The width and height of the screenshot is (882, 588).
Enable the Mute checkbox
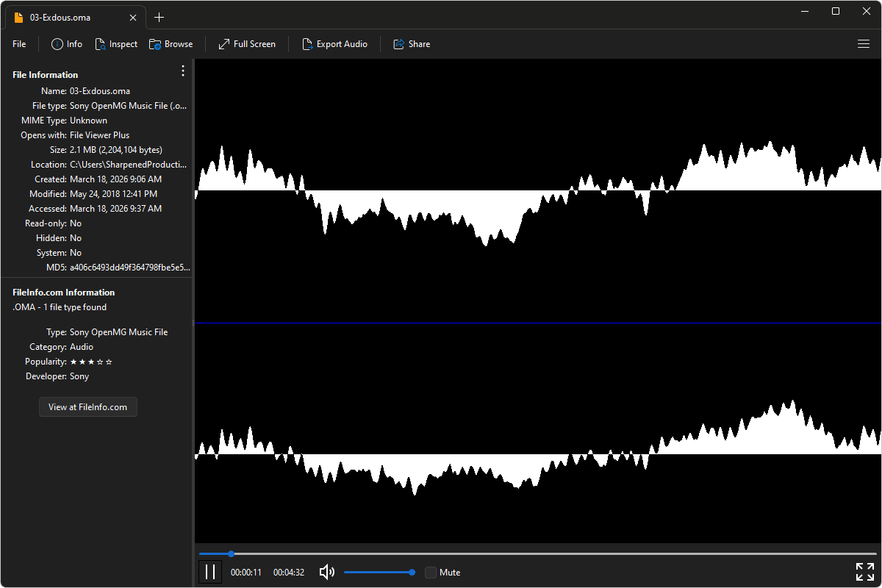[x=431, y=573]
